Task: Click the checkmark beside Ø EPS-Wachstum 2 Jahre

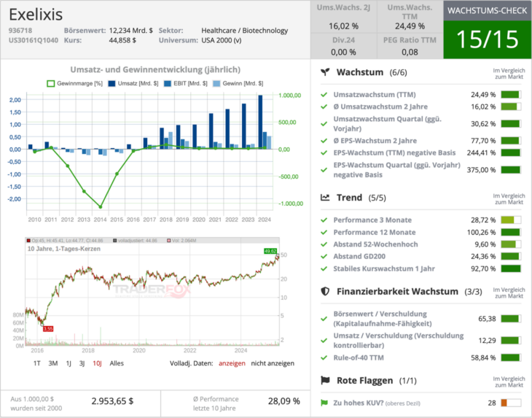Action: click(x=324, y=141)
